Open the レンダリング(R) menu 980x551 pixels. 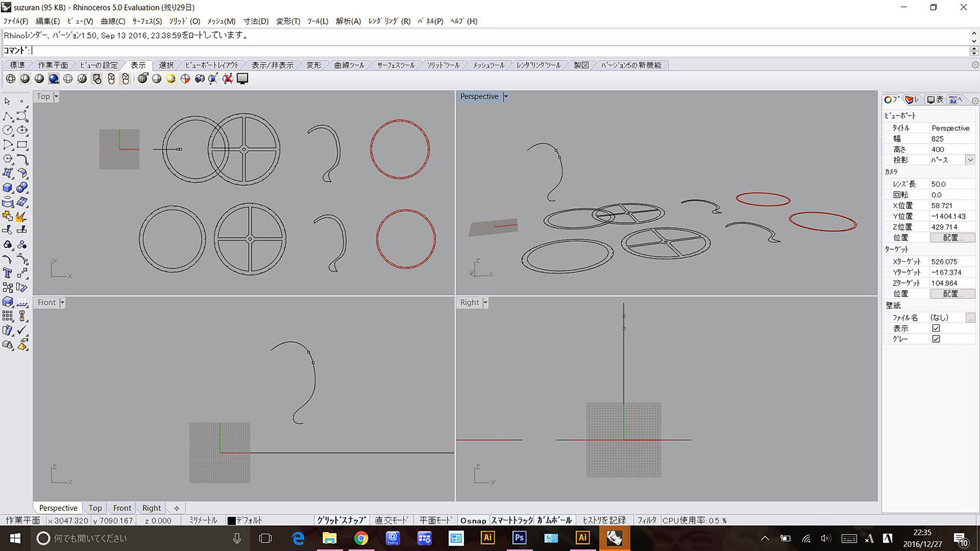(x=389, y=21)
